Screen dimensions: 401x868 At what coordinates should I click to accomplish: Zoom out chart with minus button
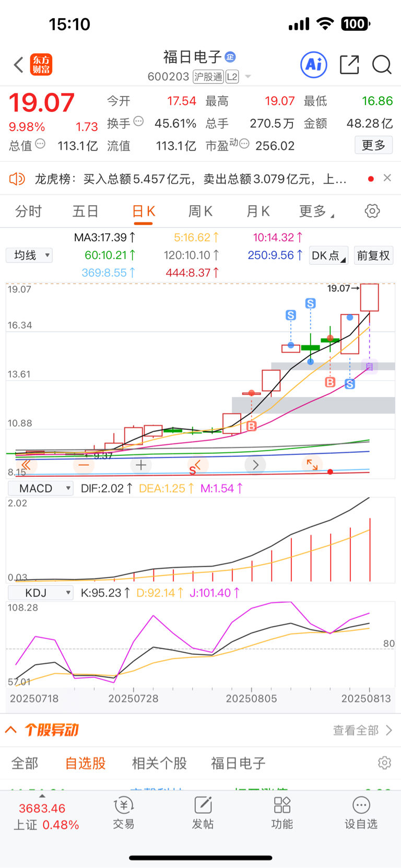coord(84,465)
